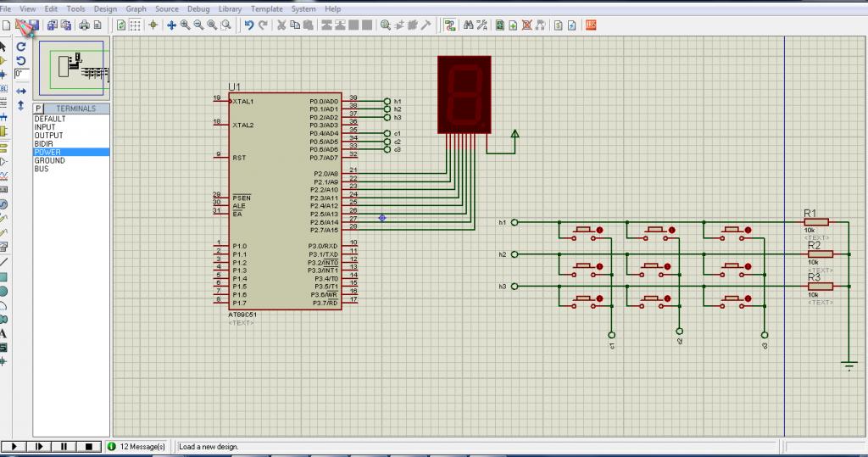
Task: Click the rotate clockwise icon
Action: pos(21,47)
